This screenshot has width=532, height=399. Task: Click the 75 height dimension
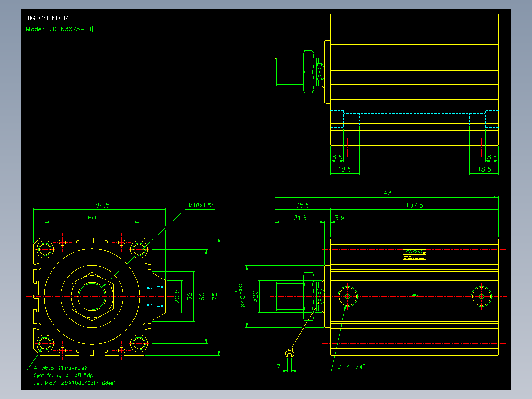(x=214, y=296)
